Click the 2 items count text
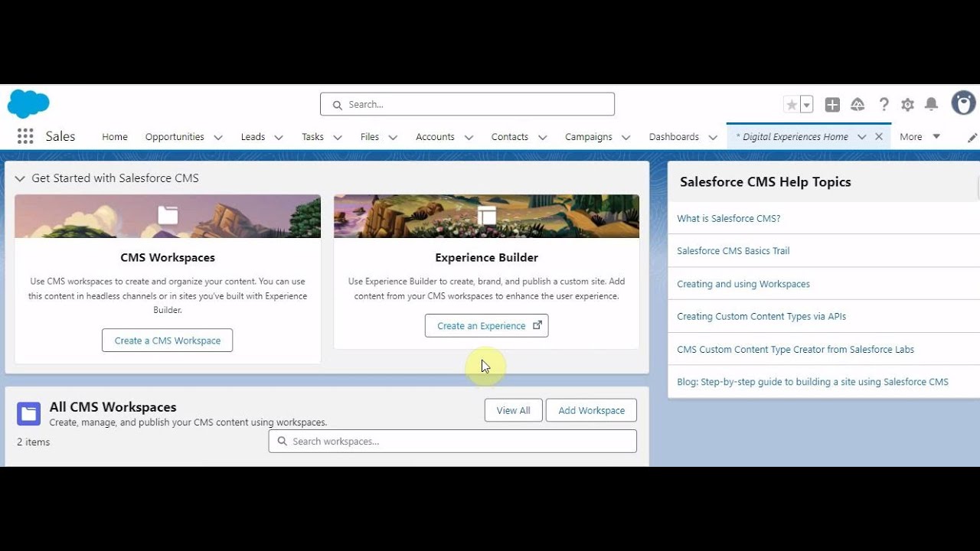 (34, 442)
